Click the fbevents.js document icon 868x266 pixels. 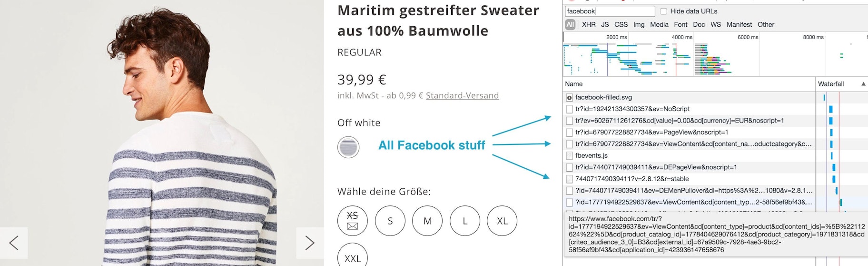569,156
